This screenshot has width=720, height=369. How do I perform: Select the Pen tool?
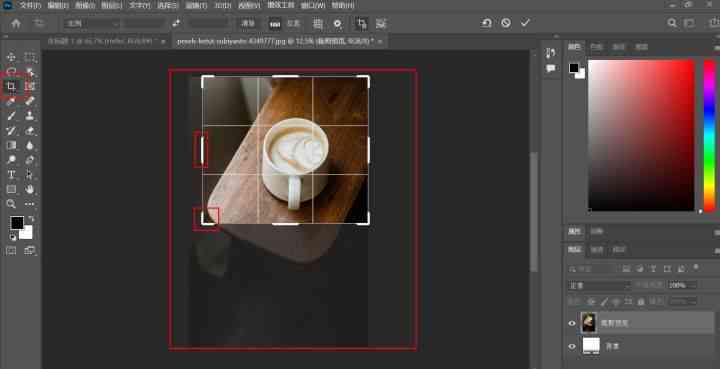tap(30, 160)
